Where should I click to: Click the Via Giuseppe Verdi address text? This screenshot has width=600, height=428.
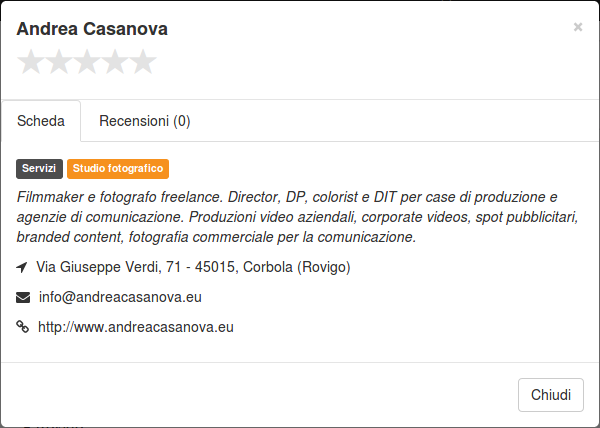(x=193, y=267)
